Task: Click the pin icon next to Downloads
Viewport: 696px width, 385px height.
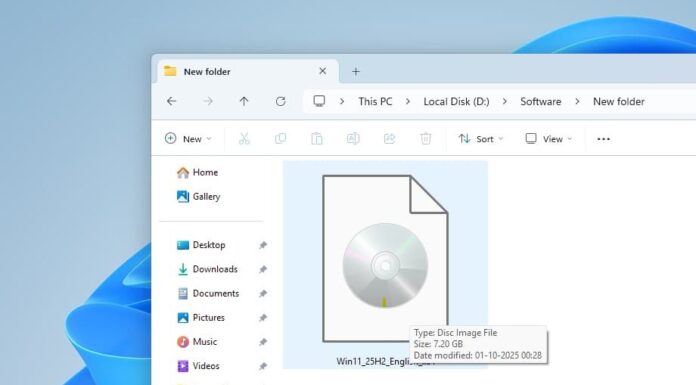Action: pyautogui.click(x=263, y=269)
